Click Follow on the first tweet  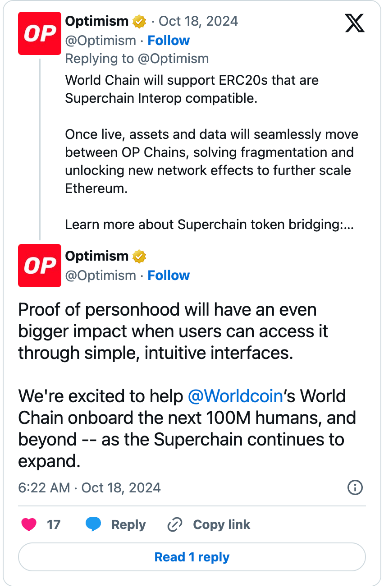click(169, 40)
